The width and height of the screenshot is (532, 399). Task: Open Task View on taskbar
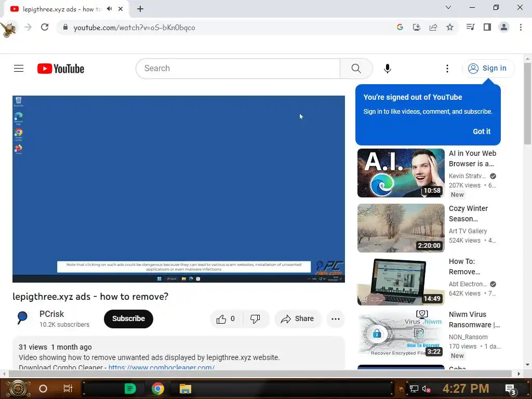[68, 389]
